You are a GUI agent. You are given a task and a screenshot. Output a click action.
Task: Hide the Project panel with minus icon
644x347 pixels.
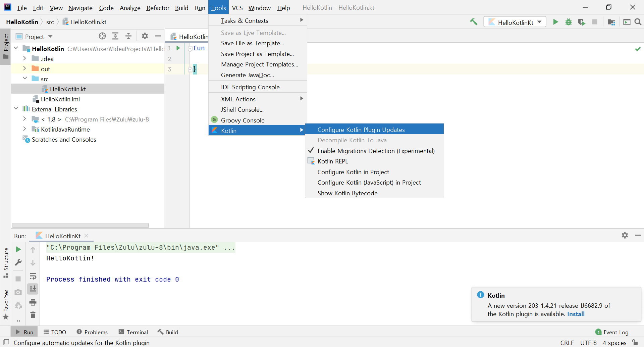pyautogui.click(x=158, y=36)
